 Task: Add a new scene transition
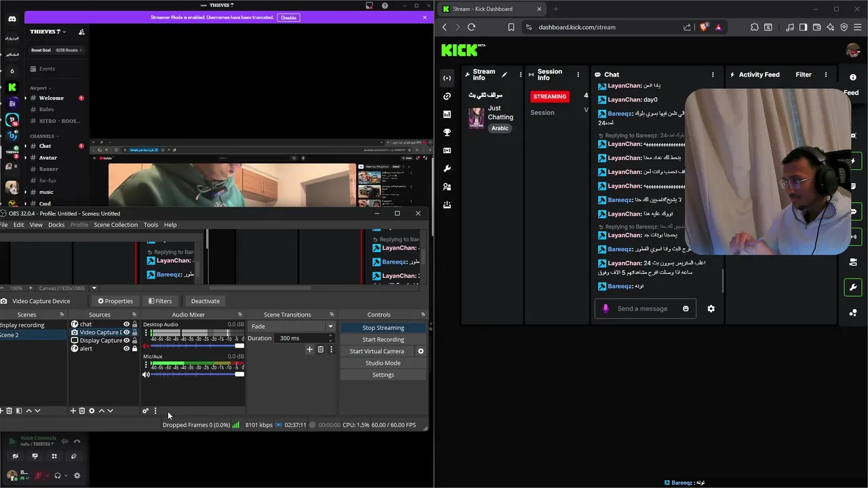coord(309,350)
